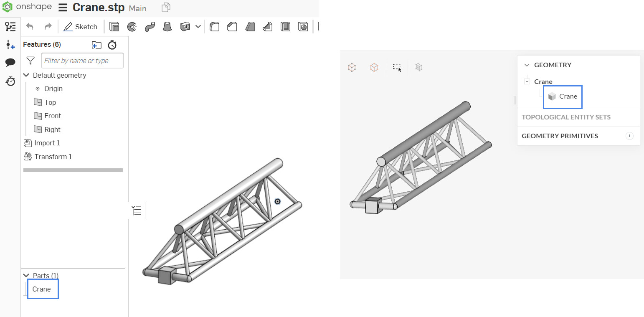This screenshot has width=644, height=317.
Task: Select the Shell tool
Action: tap(285, 26)
